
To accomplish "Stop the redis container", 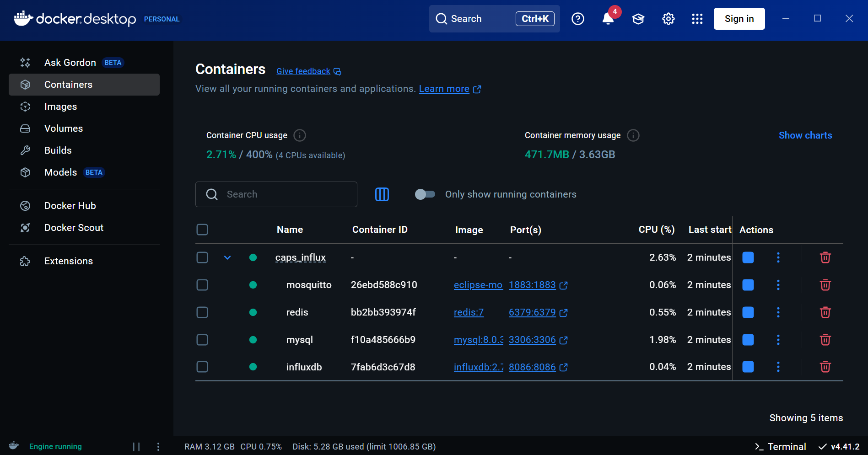I will tap(748, 312).
